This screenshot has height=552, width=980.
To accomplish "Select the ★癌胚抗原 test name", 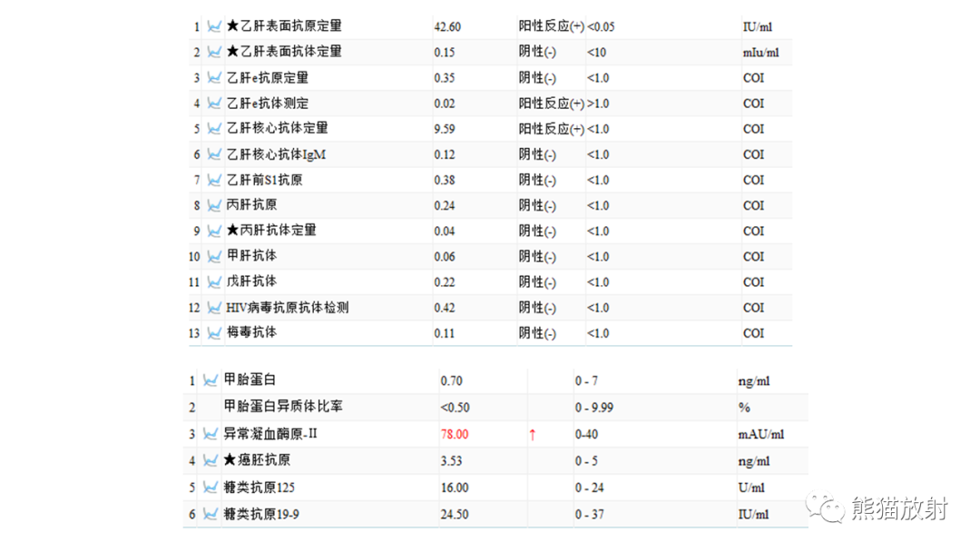I will coord(257,460).
